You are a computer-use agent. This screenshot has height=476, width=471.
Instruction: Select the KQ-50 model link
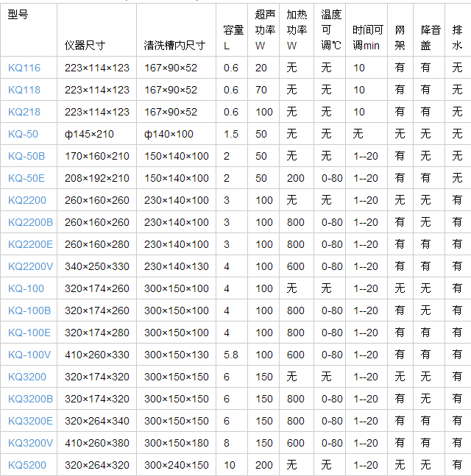23,134
